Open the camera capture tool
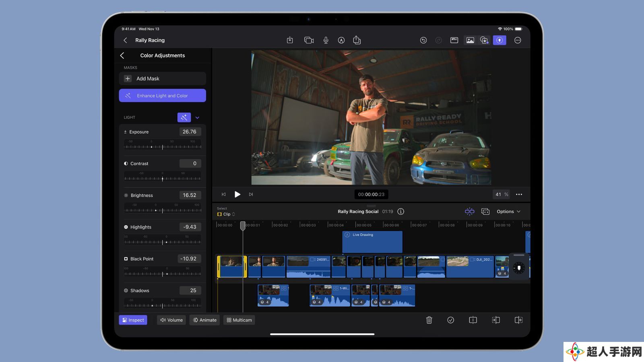 coord(309,40)
